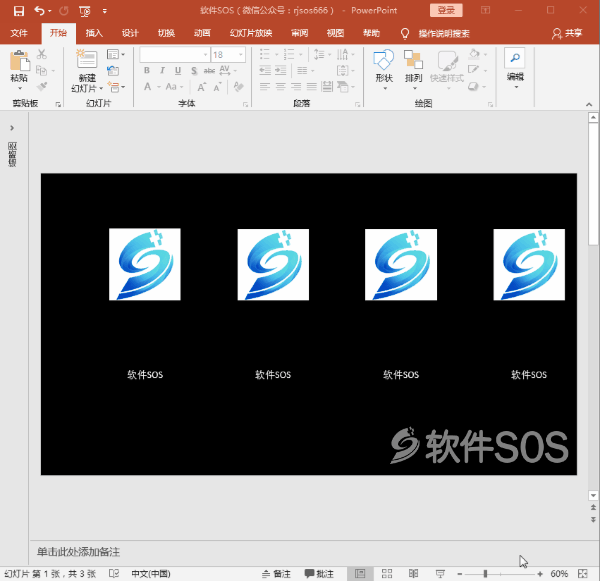Switch to the Design tab
The width and height of the screenshot is (600, 581).
(130, 33)
